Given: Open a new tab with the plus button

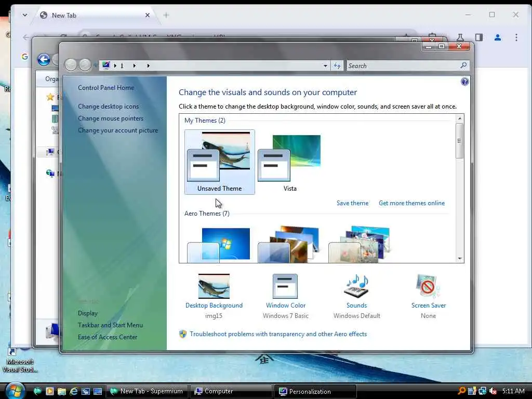Looking at the screenshot, I should coord(166,15).
